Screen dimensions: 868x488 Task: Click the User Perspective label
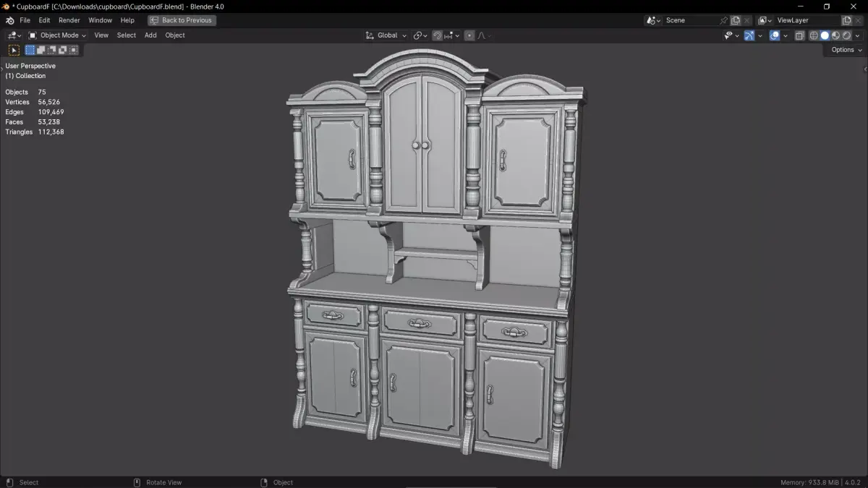[30, 66]
